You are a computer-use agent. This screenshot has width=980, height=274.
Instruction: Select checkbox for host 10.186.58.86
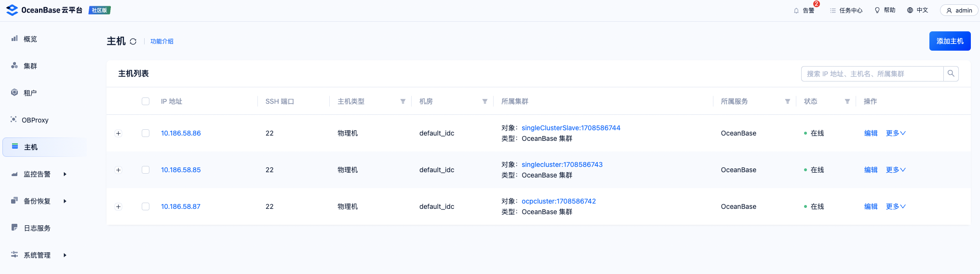coord(146,133)
